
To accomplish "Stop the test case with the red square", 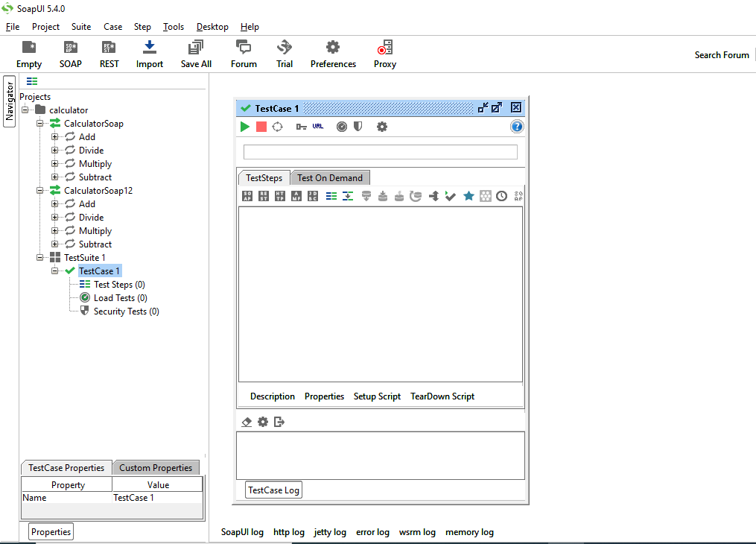I will pyautogui.click(x=261, y=127).
